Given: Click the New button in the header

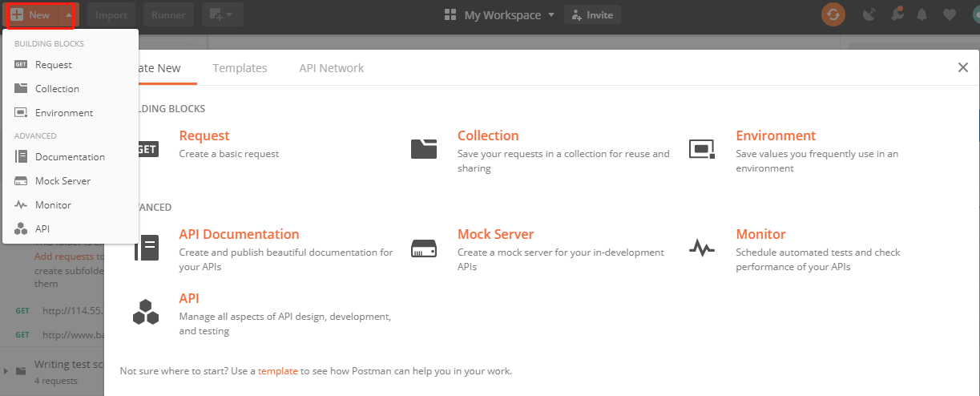Looking at the screenshot, I should click(x=30, y=14).
